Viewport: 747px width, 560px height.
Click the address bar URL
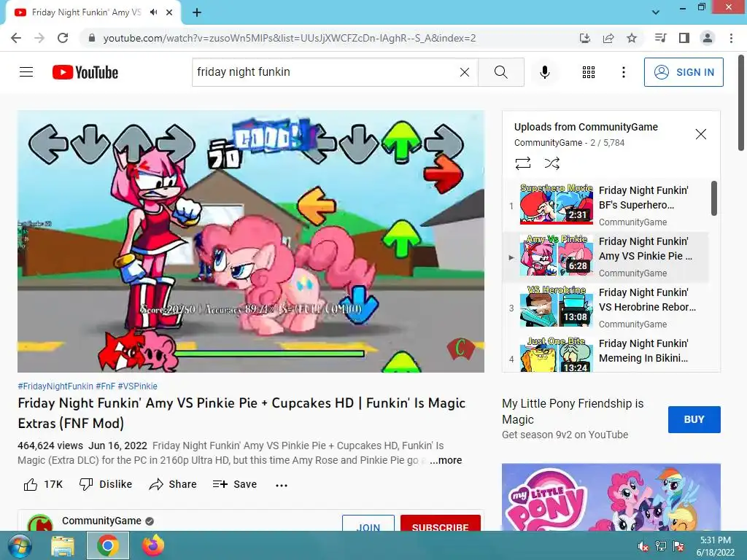tap(289, 38)
